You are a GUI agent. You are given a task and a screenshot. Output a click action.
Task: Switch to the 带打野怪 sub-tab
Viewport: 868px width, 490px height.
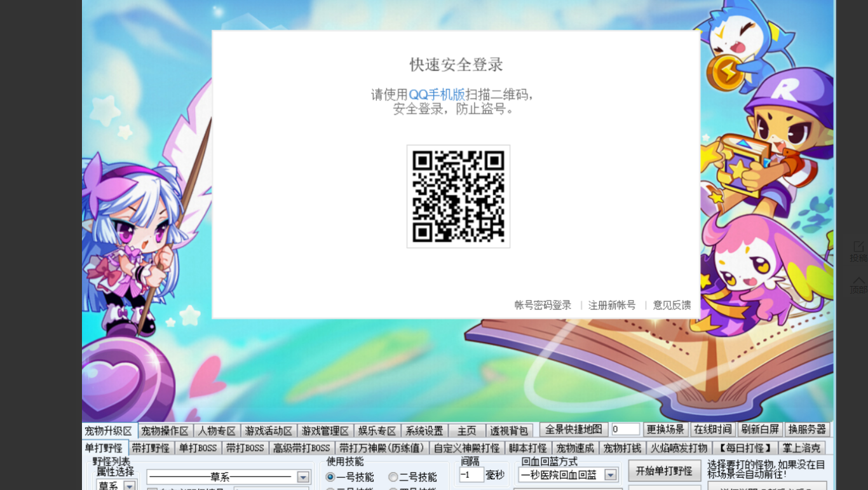[x=151, y=448]
